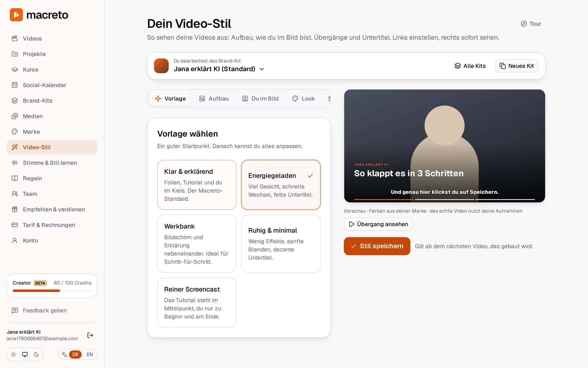588x368 pixels.
Task: Click the 'Vorlage wählen' heading
Action: click(187, 134)
